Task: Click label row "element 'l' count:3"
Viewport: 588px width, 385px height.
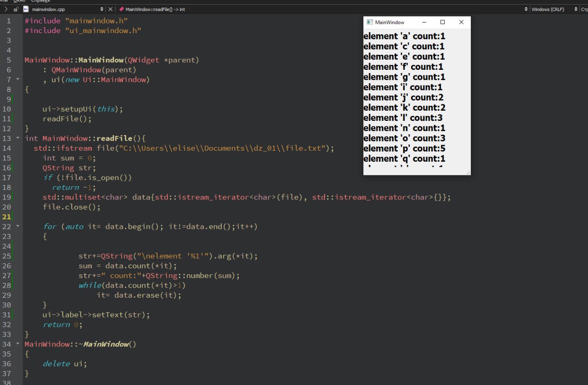Action: click(403, 118)
